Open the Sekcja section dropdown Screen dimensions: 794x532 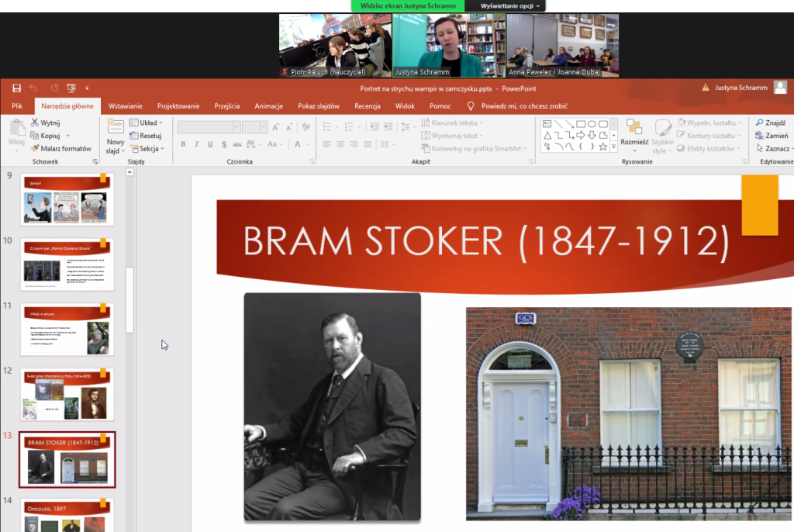[146, 149]
